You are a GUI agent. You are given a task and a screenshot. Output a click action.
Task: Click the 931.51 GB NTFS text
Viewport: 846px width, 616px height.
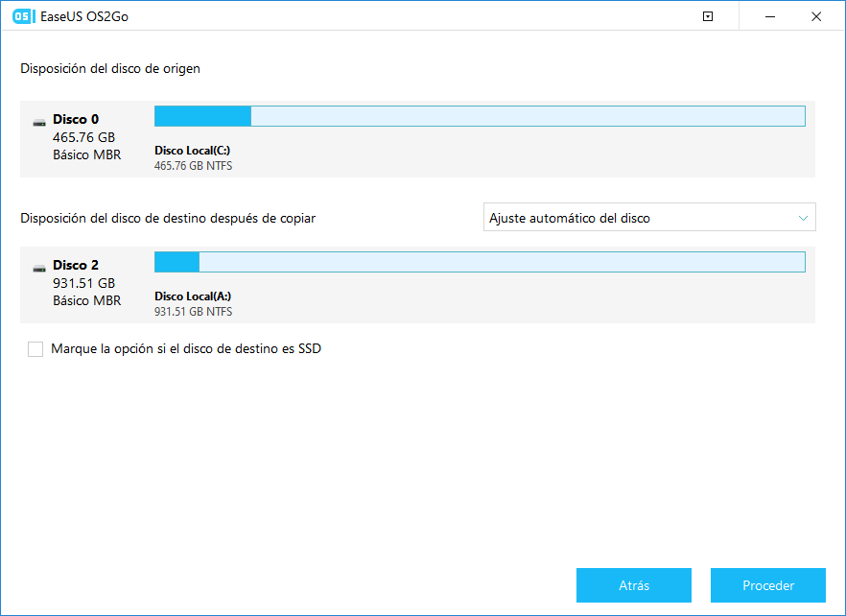[x=193, y=312]
